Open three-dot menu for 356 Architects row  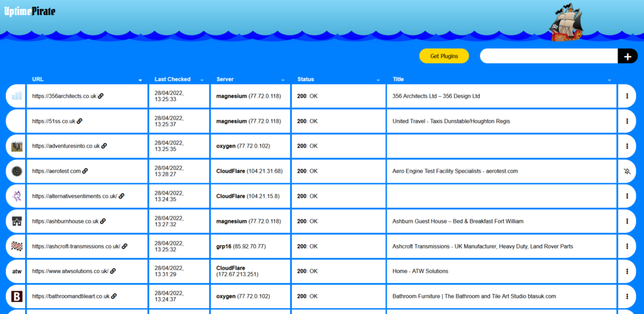pos(627,96)
